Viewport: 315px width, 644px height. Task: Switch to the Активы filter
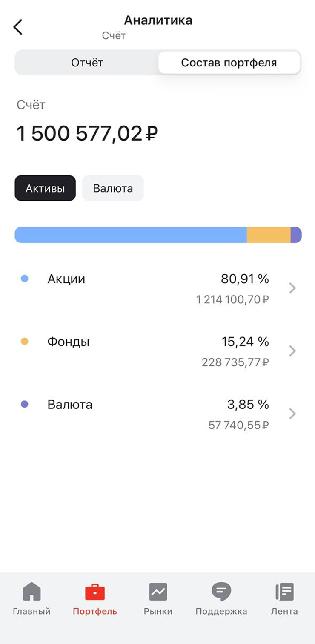(x=45, y=188)
